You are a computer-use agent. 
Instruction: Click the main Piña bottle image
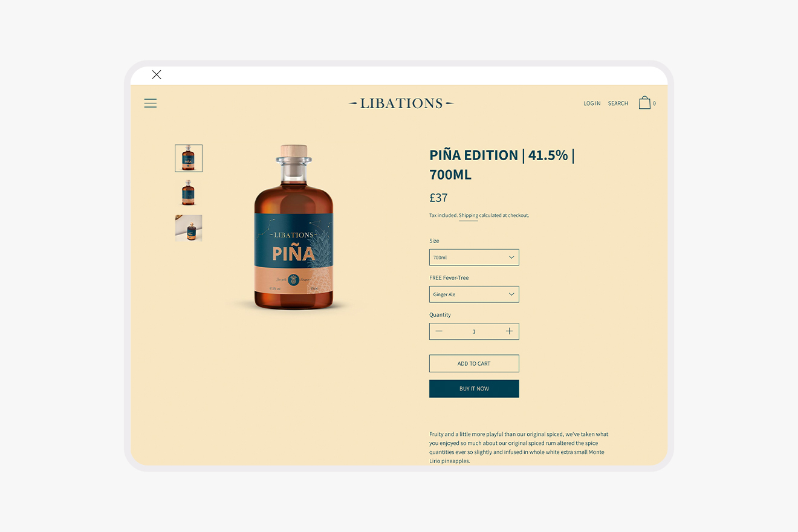click(x=294, y=227)
